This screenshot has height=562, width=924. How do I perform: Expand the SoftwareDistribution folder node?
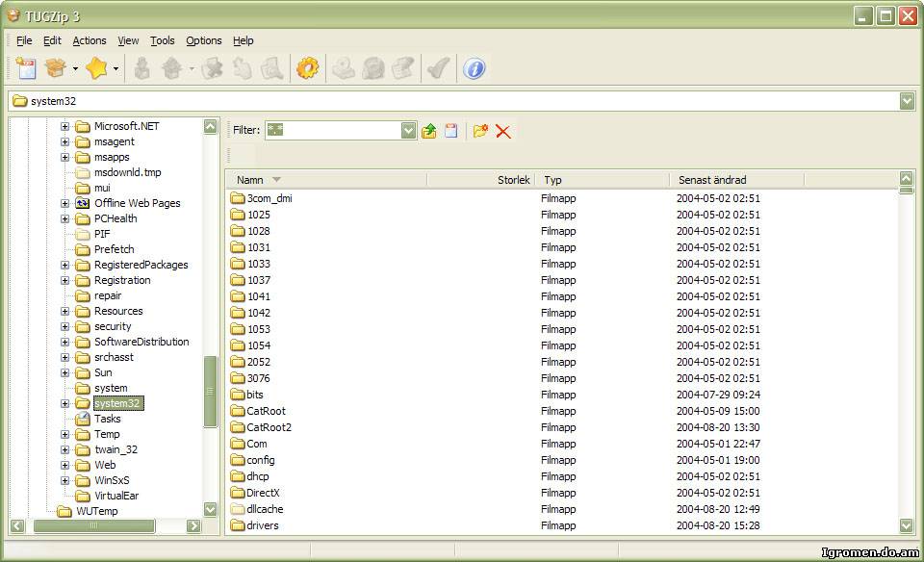pyautogui.click(x=65, y=342)
